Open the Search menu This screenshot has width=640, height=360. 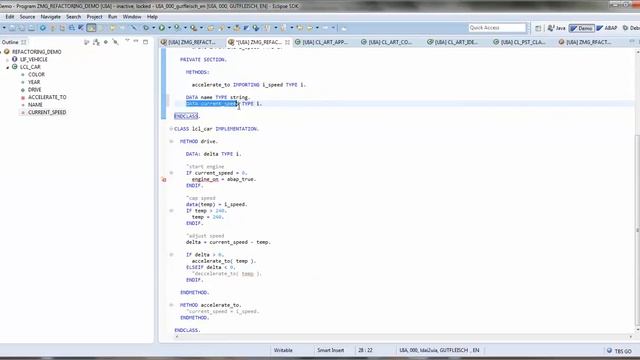tap(73, 17)
